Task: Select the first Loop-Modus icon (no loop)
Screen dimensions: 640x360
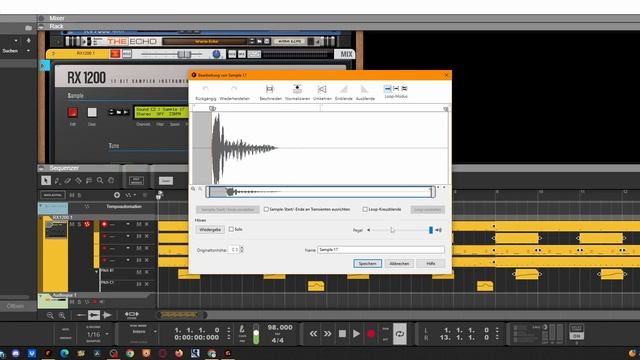Action: (387, 89)
